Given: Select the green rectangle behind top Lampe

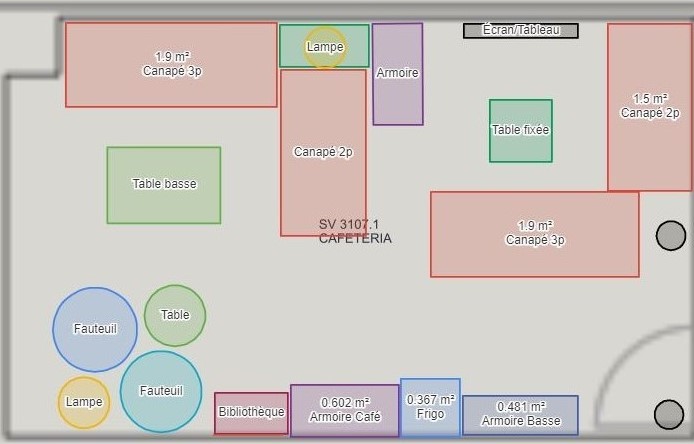Looking at the screenshot, I should point(324,46).
